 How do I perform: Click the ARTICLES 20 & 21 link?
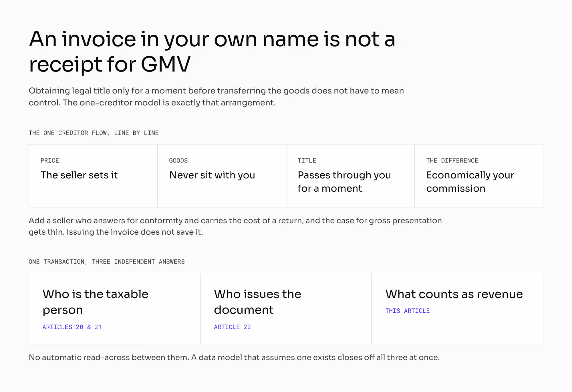(x=72, y=327)
